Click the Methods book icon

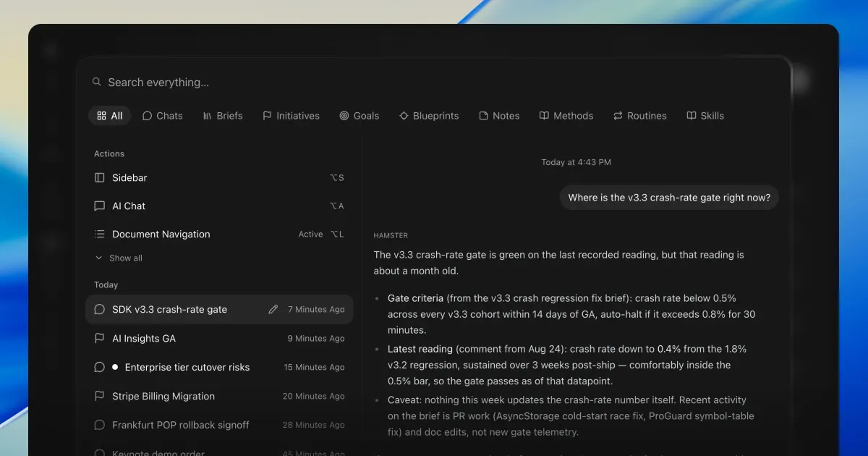pyautogui.click(x=544, y=116)
